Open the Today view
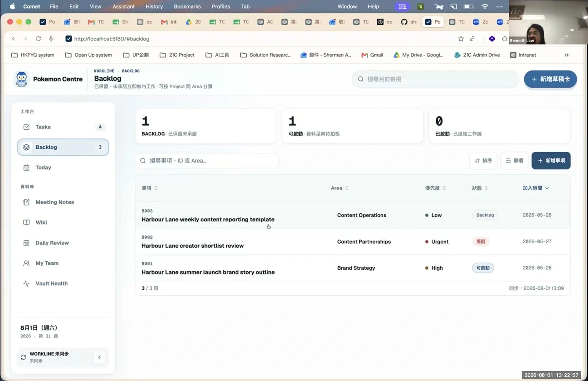Viewport: 588px width, 381px height. [63, 168]
